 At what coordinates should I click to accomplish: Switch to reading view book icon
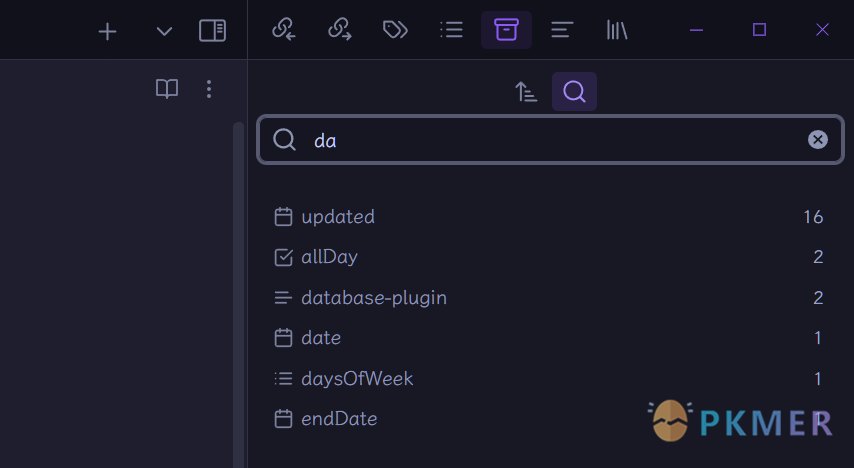[x=167, y=89]
